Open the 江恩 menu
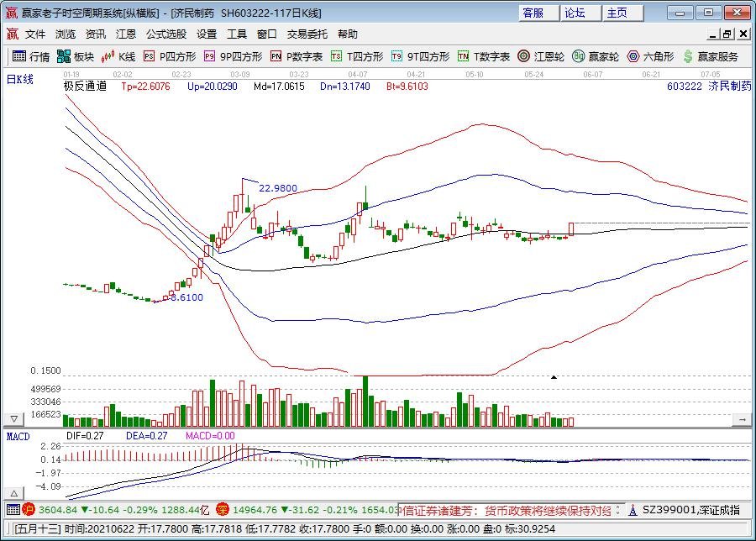756x541 pixels. click(126, 34)
